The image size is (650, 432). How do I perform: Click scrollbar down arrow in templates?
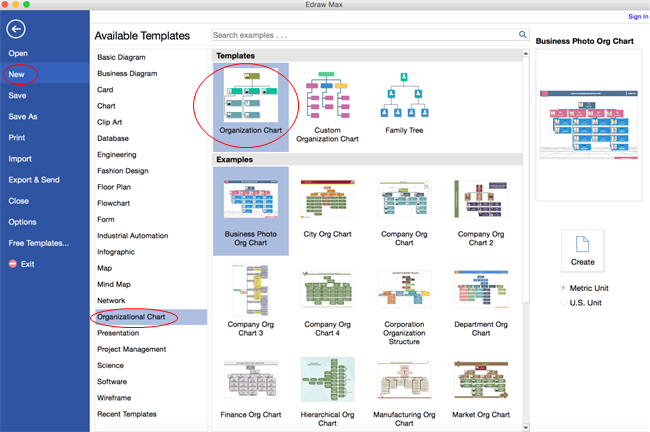(526, 427)
